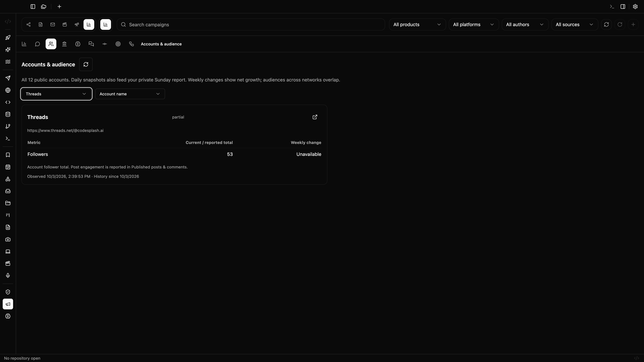Open the share icon in campaign toolbar
Screen dimensions: 644x362
click(29, 24)
